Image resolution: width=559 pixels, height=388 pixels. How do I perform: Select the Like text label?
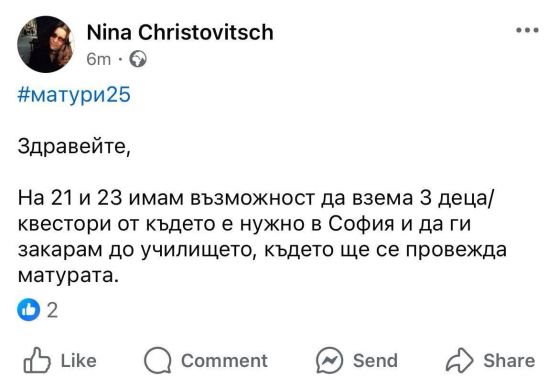point(78,361)
